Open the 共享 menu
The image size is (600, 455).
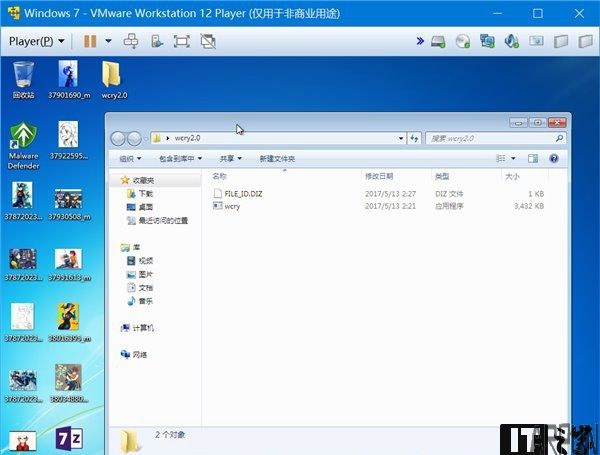[x=231, y=158]
